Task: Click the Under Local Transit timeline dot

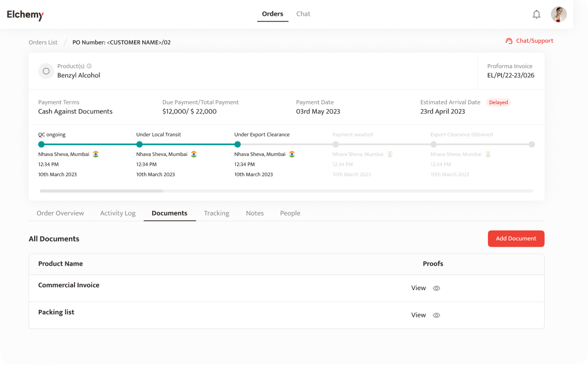Action: click(139, 144)
